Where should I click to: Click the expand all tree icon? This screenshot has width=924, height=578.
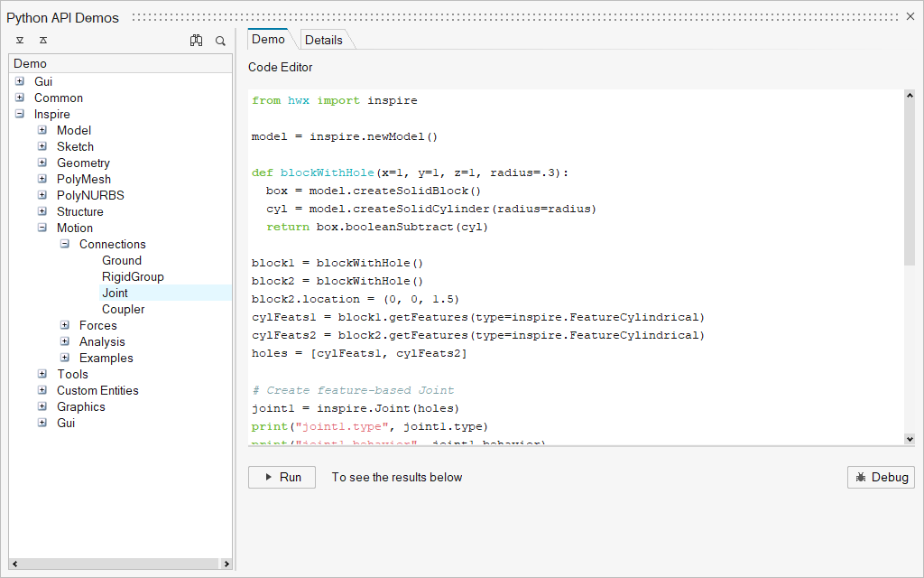click(20, 41)
